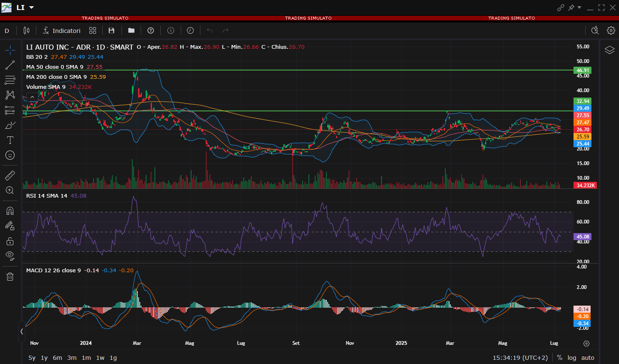Select the 1w time range
The image size is (619, 364).
[x=101, y=358]
